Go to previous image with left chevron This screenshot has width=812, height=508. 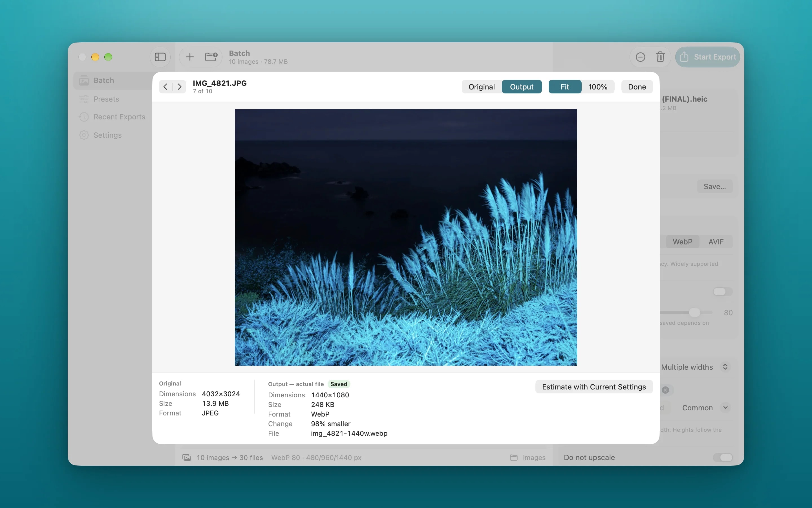(x=166, y=87)
